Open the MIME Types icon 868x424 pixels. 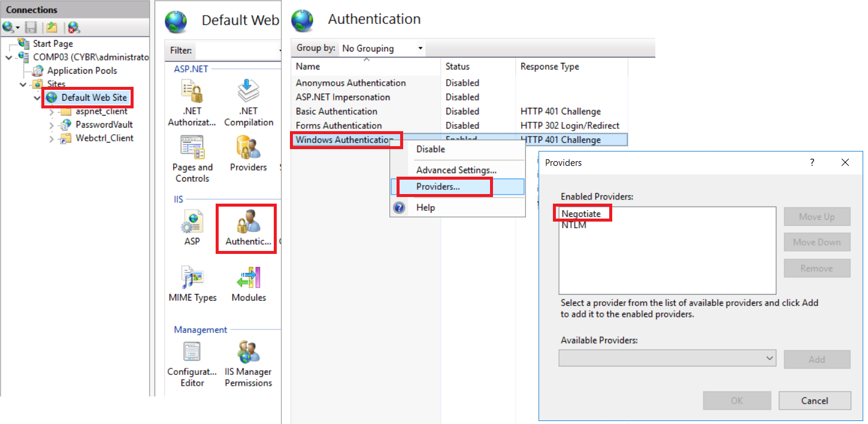pos(192,284)
